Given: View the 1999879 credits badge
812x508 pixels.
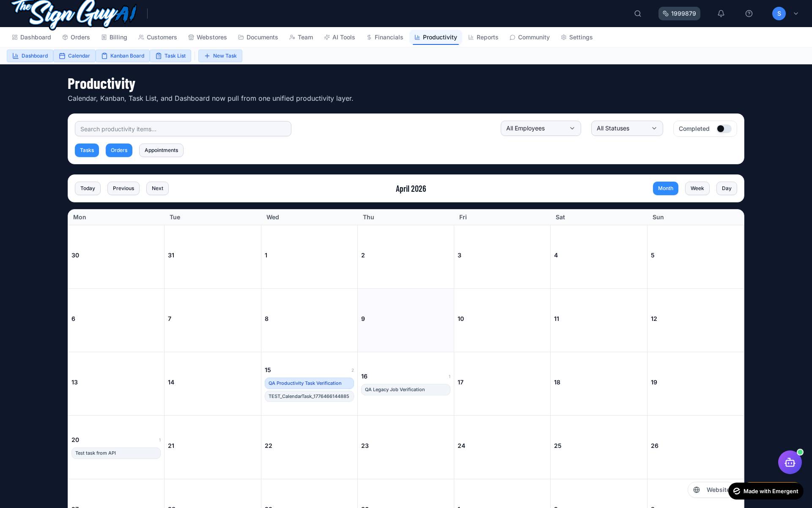Looking at the screenshot, I should point(679,14).
